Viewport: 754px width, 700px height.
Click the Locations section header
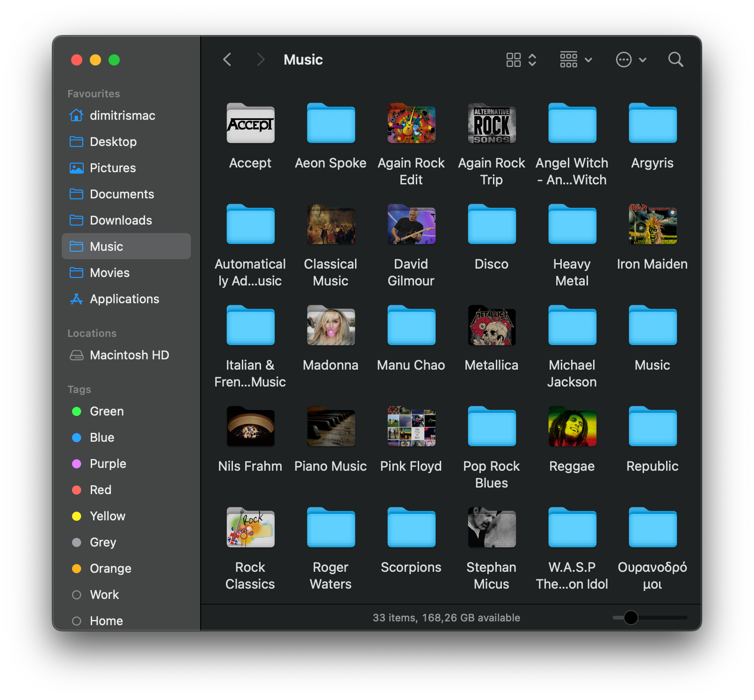tap(92, 333)
